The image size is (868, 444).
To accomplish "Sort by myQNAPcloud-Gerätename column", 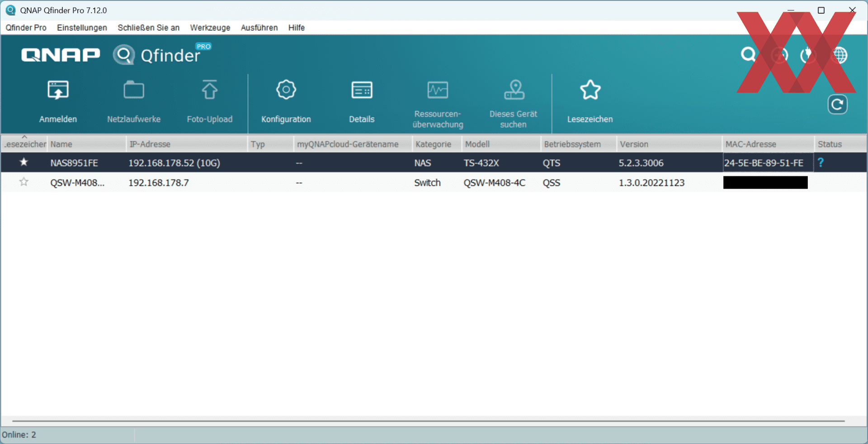I will coord(353,144).
